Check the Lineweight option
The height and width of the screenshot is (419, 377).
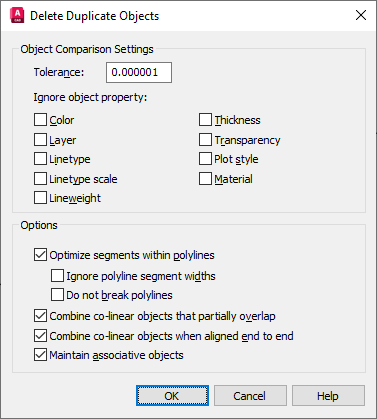click(x=40, y=198)
